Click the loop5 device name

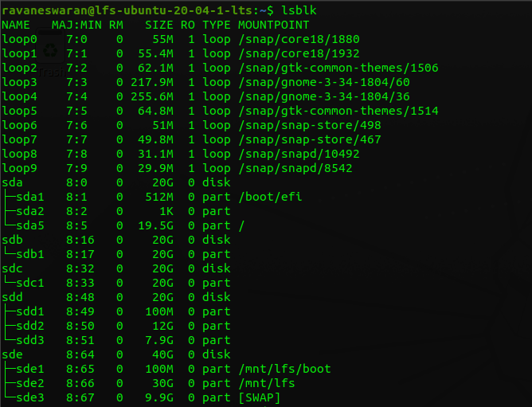[x=19, y=111]
